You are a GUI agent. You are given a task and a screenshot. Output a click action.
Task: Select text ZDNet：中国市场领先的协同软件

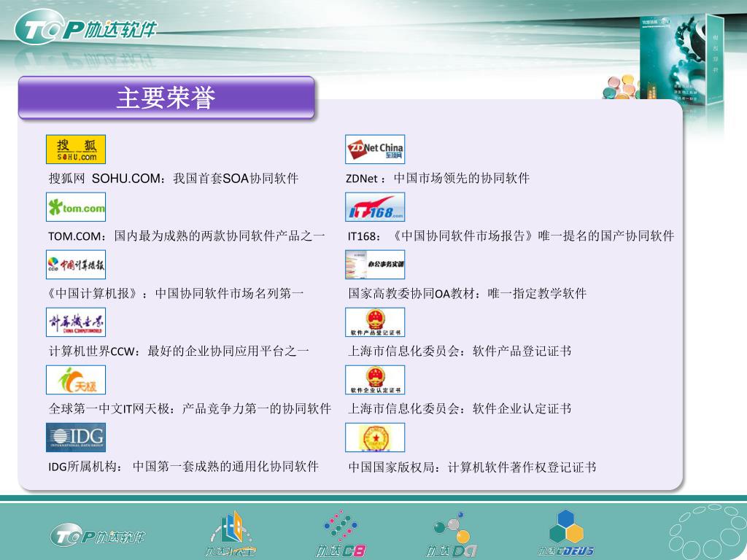pos(438,179)
